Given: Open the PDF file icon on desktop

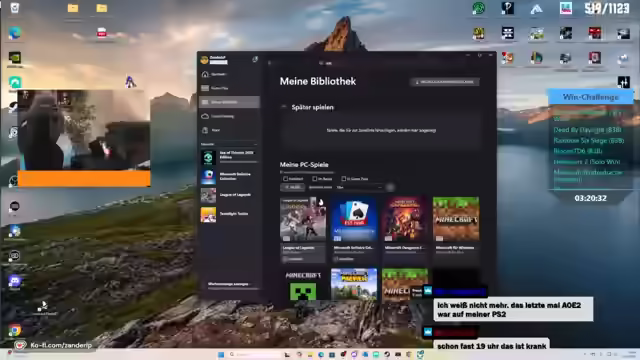Looking at the screenshot, I should click(x=102, y=33).
